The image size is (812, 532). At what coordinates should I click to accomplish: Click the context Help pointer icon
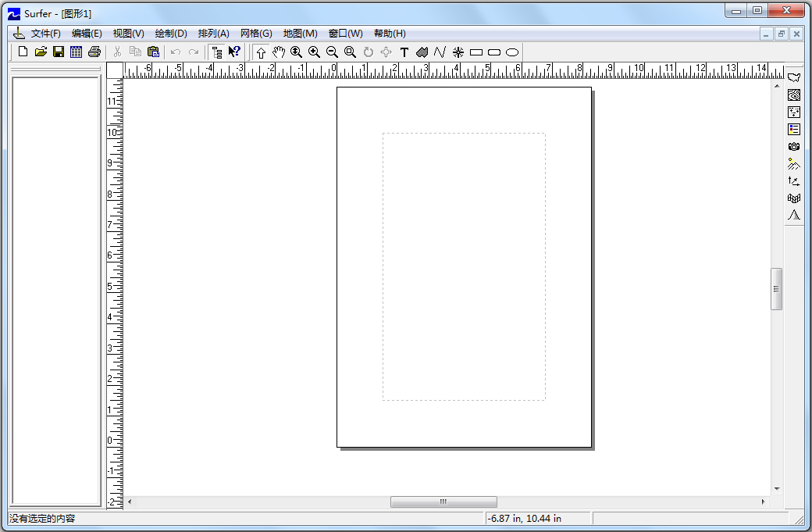pyautogui.click(x=234, y=52)
